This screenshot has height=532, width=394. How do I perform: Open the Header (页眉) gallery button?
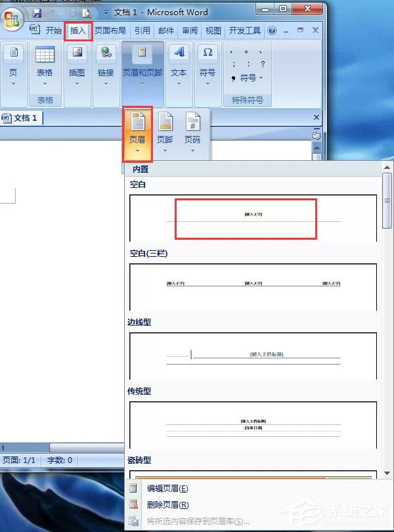(x=137, y=134)
